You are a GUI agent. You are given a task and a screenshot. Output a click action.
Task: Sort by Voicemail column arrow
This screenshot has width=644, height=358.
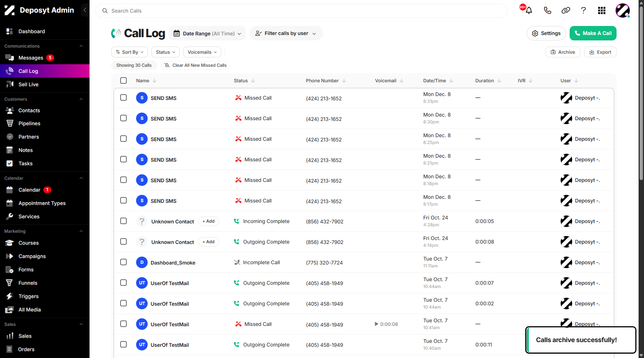[x=402, y=80]
